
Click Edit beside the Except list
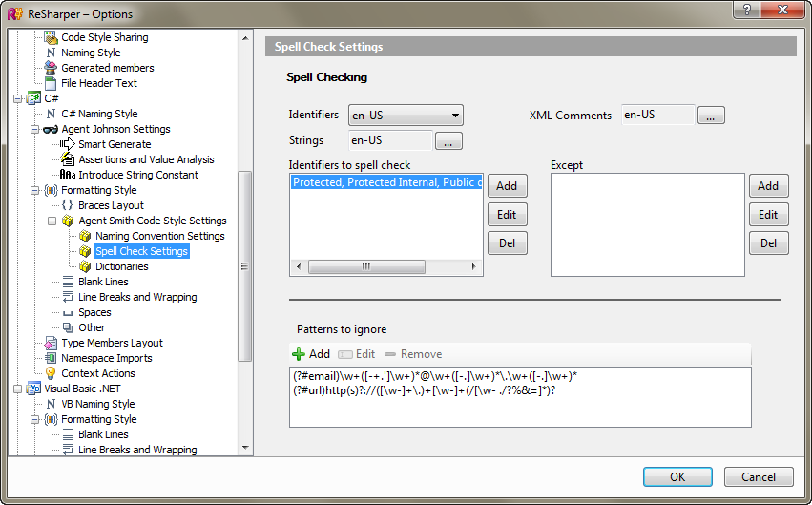coord(768,215)
